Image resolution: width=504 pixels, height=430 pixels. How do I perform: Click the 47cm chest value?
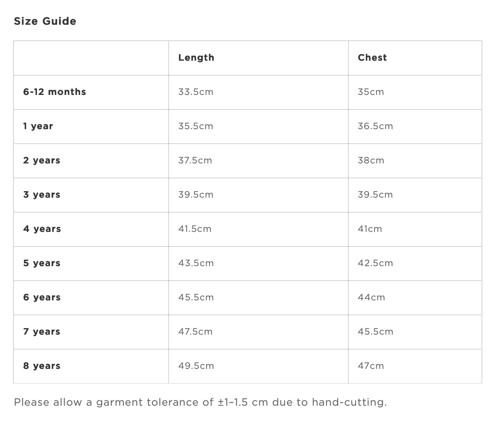click(371, 366)
